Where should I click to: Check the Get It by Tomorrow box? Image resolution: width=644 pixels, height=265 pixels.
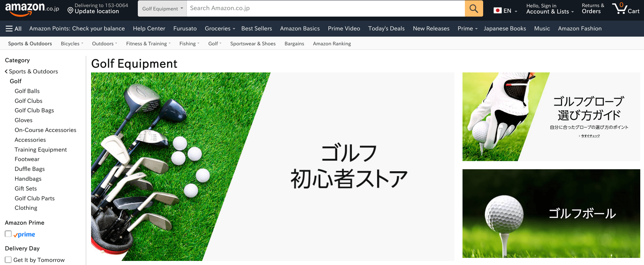pyautogui.click(x=8, y=260)
